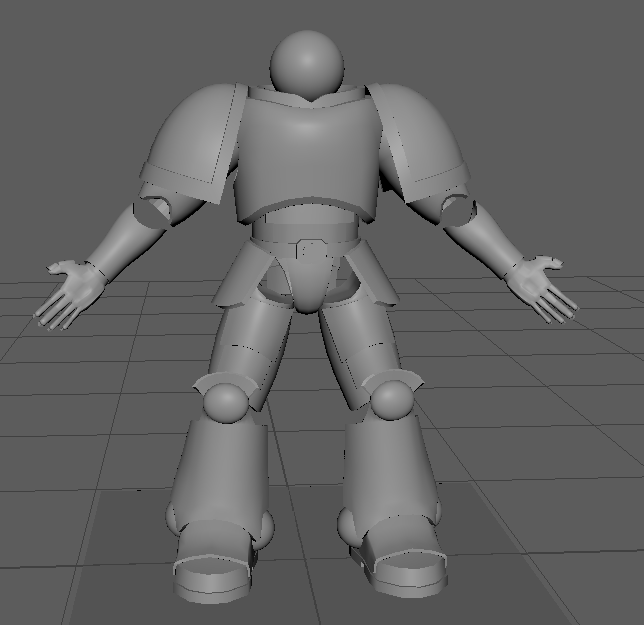Screen dimensions: 644x625
Task: Select the shoulder pauldron on the left side
Action: pyautogui.click(x=193, y=144)
